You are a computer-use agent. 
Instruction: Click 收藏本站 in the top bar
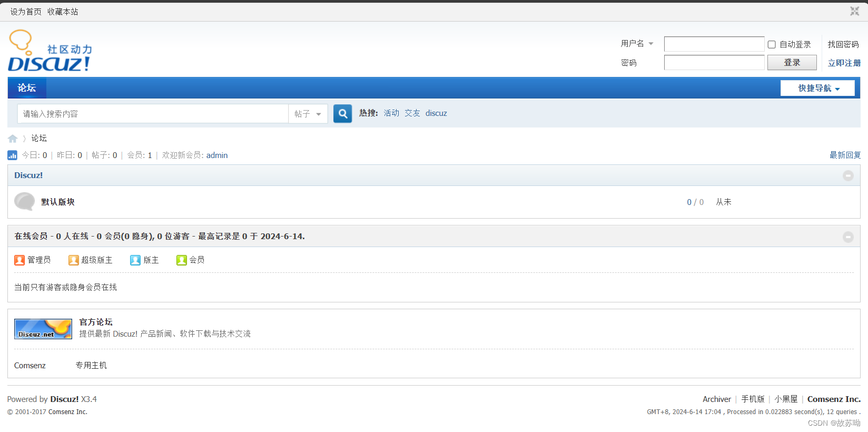click(63, 12)
